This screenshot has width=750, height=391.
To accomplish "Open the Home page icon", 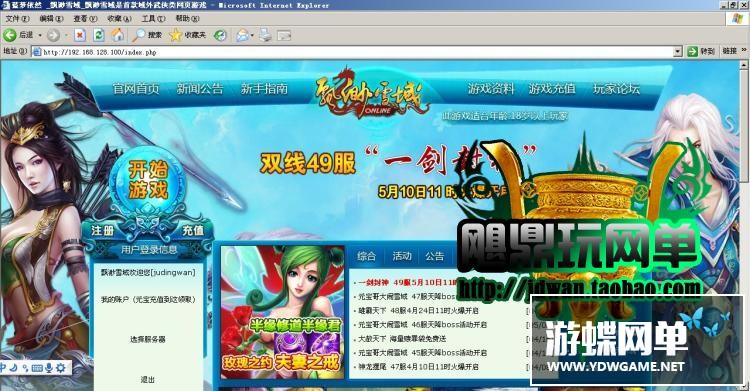I will tap(118, 35).
